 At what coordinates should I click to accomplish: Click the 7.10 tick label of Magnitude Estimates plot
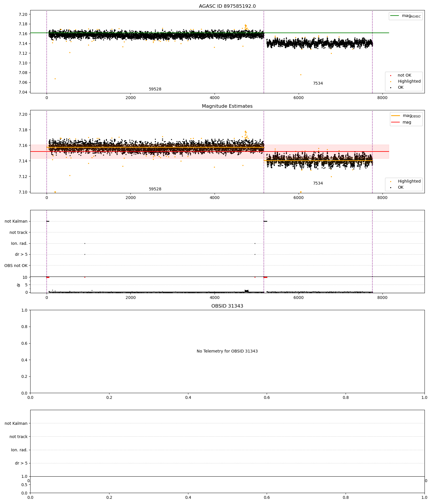[x=23, y=192]
